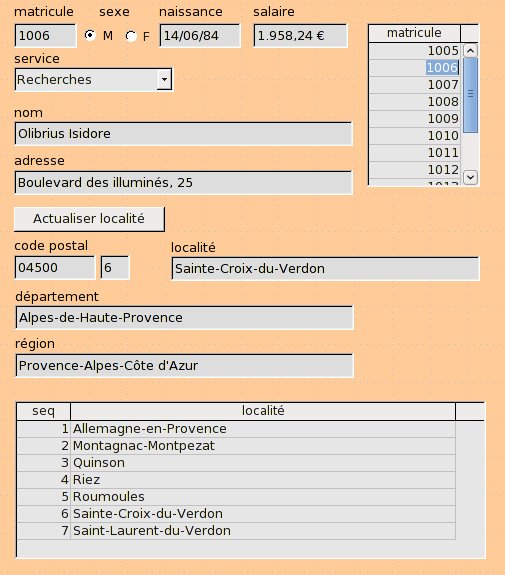Select row Montagnac-Montpezat
The height and width of the screenshot is (575, 505).
point(236,446)
